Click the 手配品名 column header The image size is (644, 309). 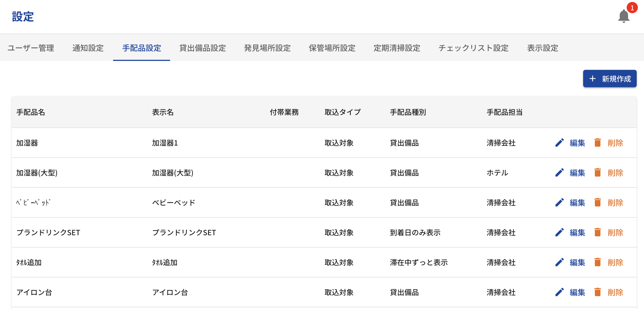click(31, 112)
